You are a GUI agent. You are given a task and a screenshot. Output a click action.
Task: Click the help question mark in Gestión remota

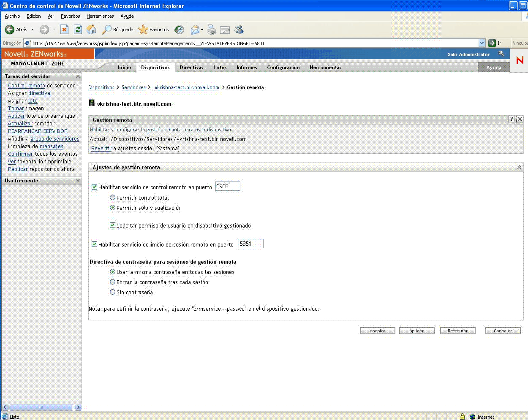(512, 119)
